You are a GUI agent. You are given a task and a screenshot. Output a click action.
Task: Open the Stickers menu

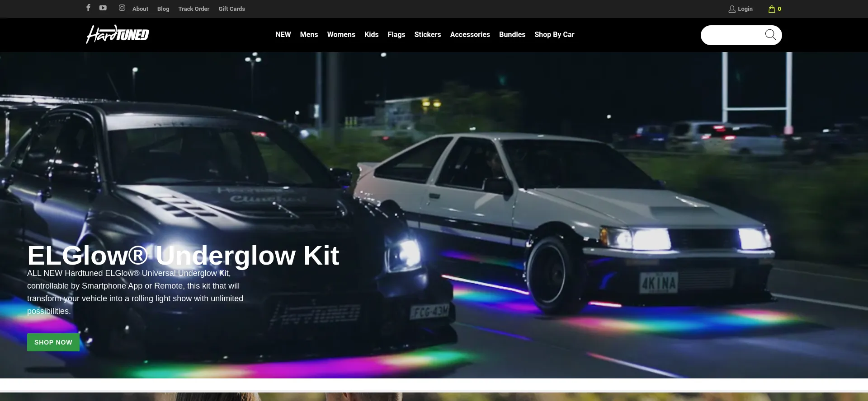pos(428,35)
